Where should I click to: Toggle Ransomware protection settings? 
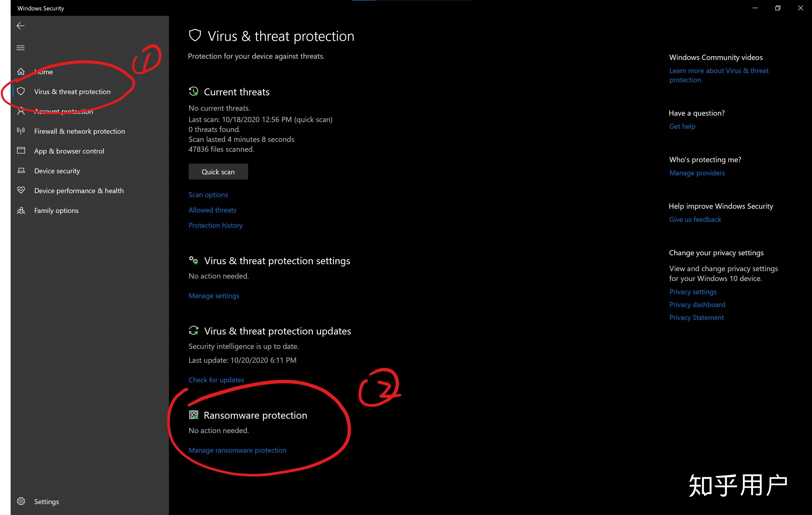click(x=237, y=450)
